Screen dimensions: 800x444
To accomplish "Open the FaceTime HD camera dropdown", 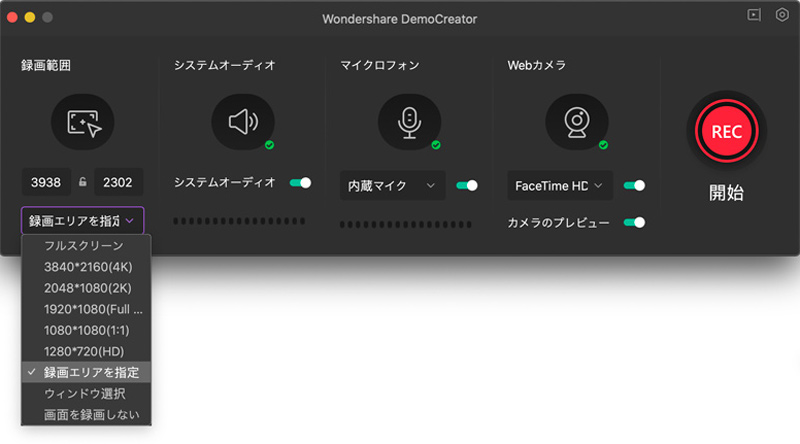I will (x=560, y=185).
